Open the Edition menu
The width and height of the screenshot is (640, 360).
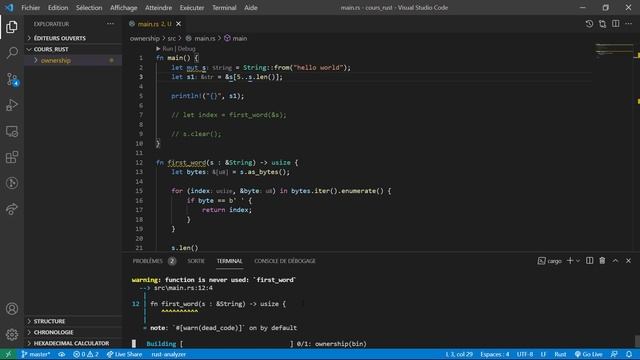tap(58, 7)
